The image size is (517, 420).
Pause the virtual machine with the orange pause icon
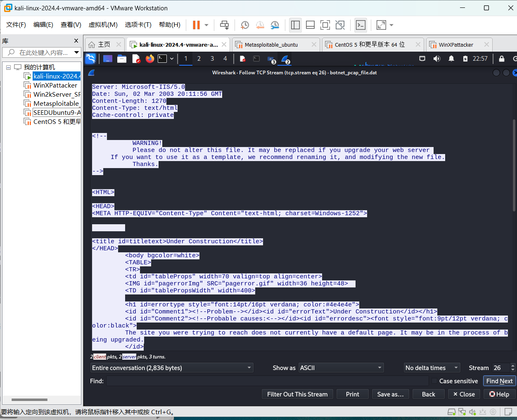tap(196, 25)
